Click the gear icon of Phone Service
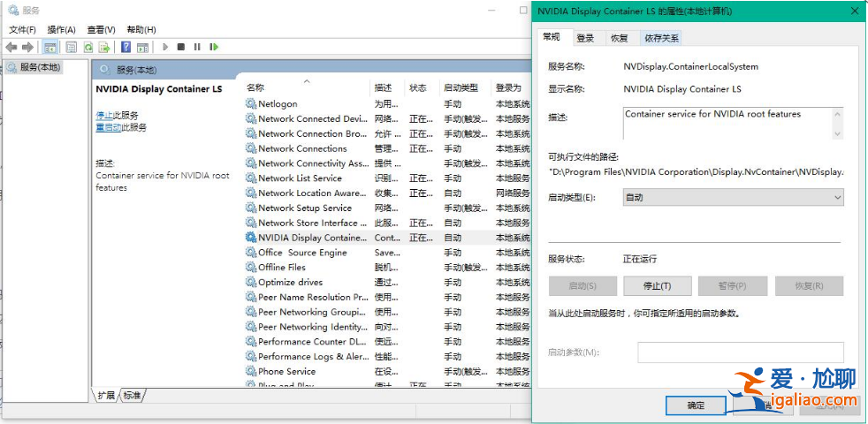 click(x=251, y=371)
